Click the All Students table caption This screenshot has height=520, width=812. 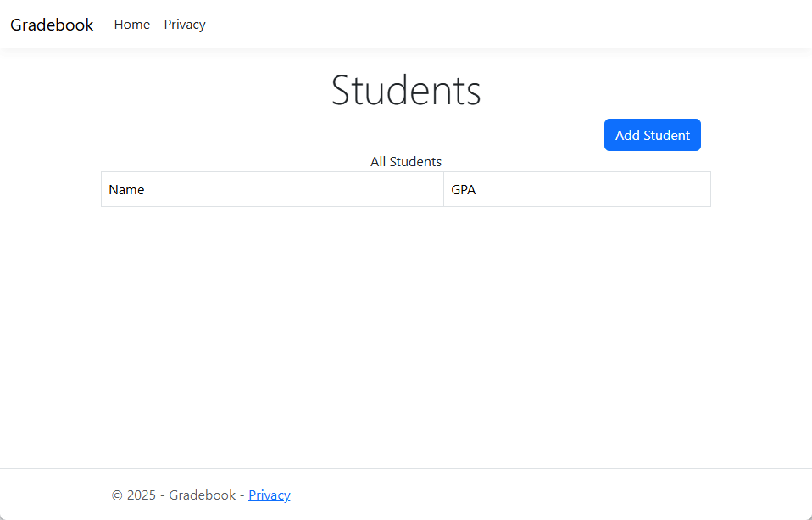406,162
